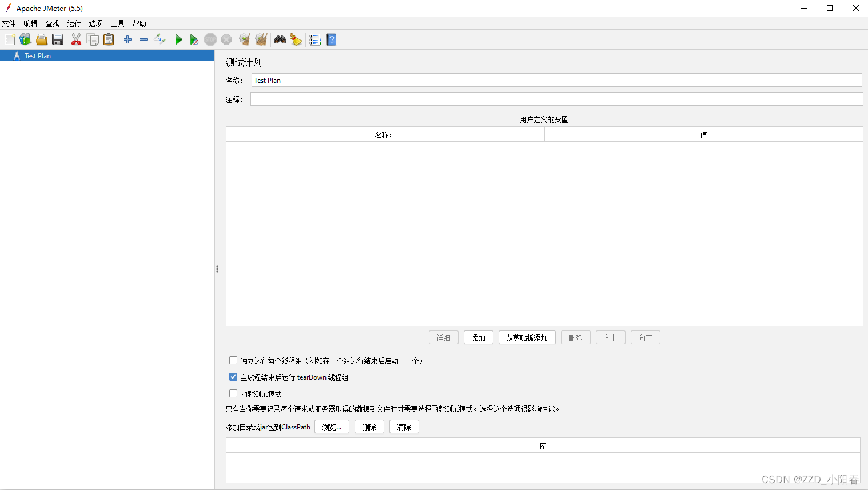Open the 选项 menu
This screenshot has width=868, height=490.
coord(96,23)
